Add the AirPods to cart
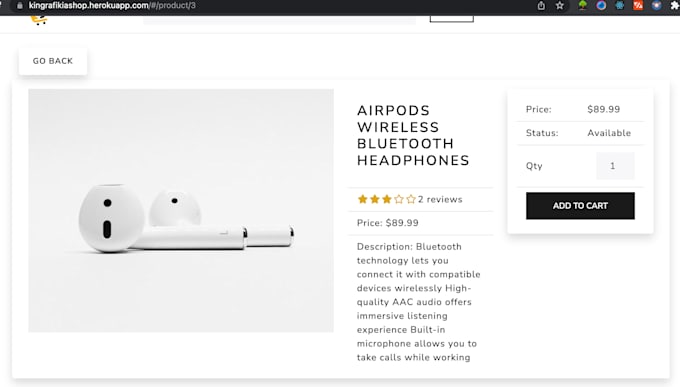This screenshot has height=387, width=680. (x=580, y=206)
